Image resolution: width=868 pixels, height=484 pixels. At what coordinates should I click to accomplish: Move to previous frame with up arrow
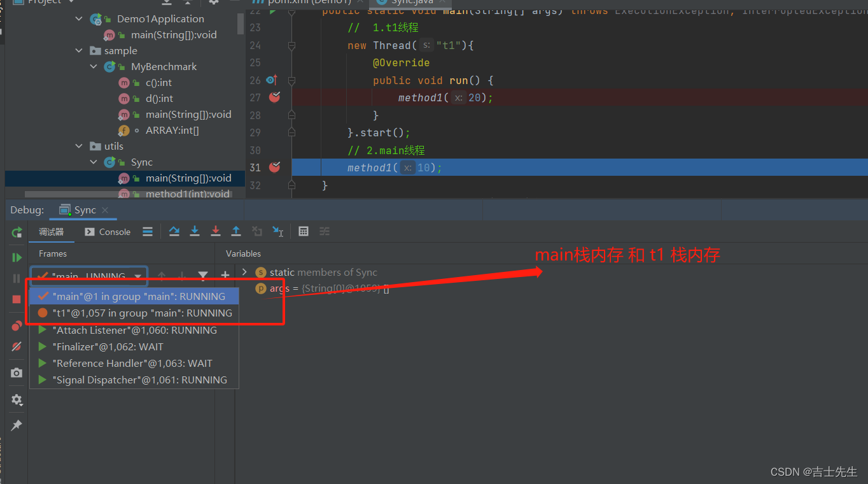(x=162, y=276)
